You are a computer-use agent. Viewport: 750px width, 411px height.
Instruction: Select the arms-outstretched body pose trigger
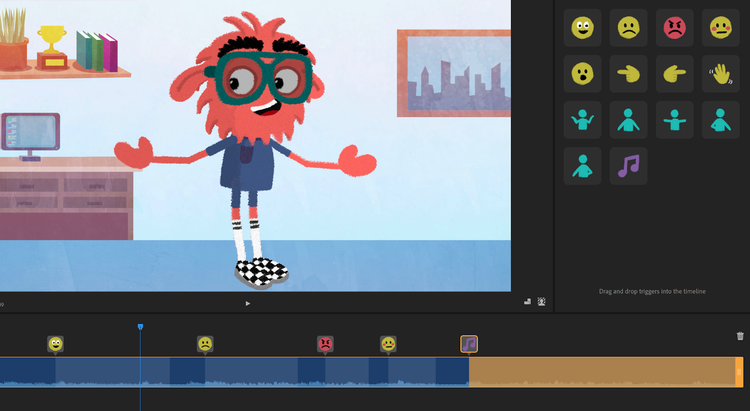click(x=675, y=120)
